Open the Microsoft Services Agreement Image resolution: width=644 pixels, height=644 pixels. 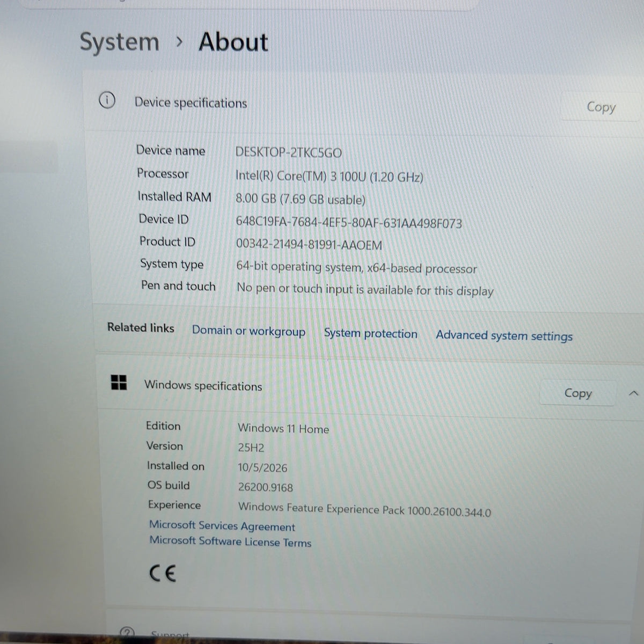(x=222, y=526)
